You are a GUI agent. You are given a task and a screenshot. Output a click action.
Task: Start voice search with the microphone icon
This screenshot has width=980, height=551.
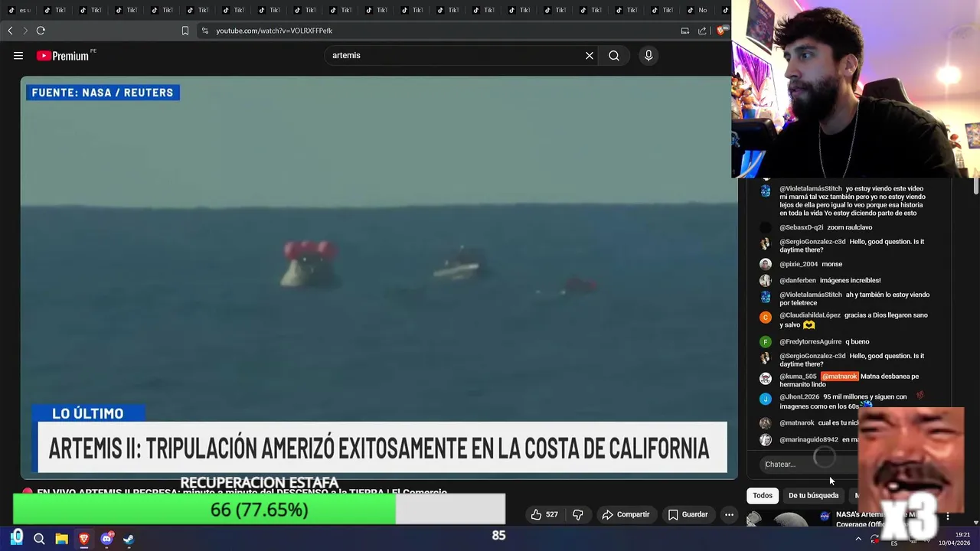point(648,55)
